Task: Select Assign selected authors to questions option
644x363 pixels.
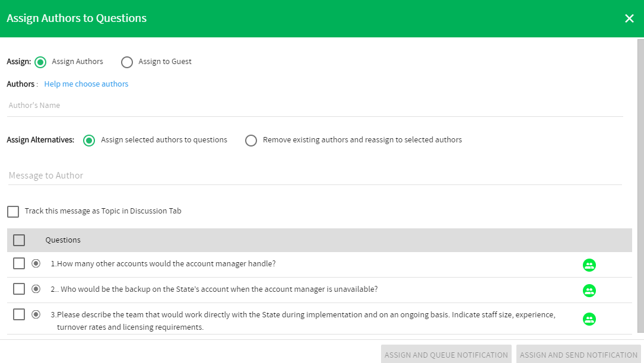Action: coord(88,141)
